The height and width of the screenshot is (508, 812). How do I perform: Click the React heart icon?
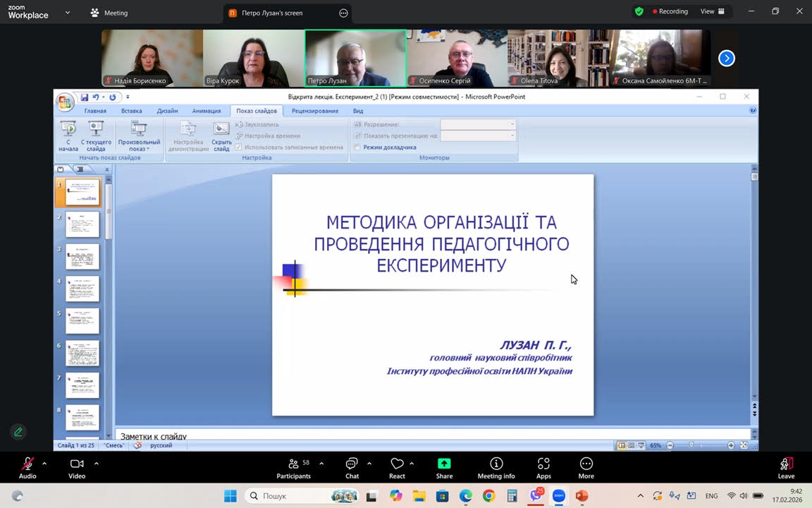click(397, 464)
